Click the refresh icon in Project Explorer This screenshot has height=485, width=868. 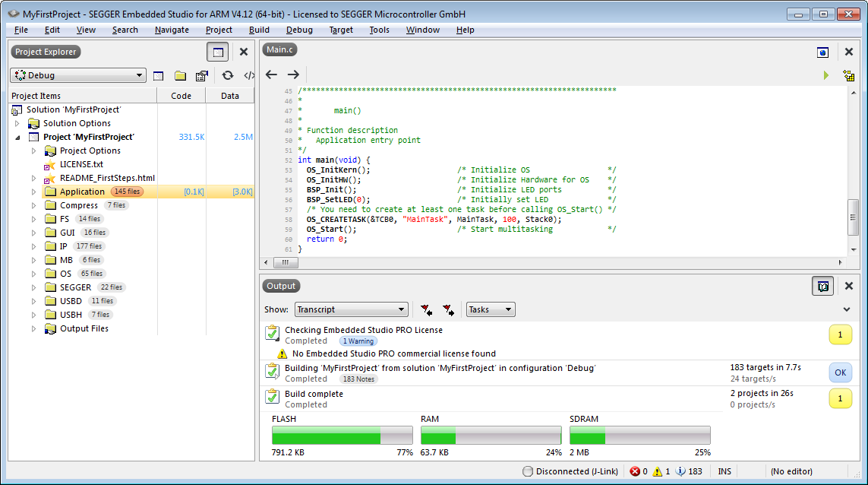tap(228, 75)
